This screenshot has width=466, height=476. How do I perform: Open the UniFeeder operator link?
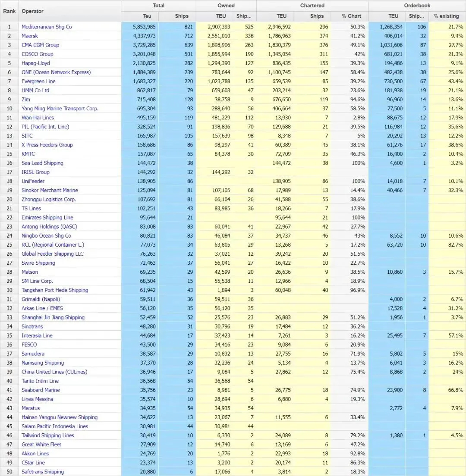pyautogui.click(x=33, y=181)
